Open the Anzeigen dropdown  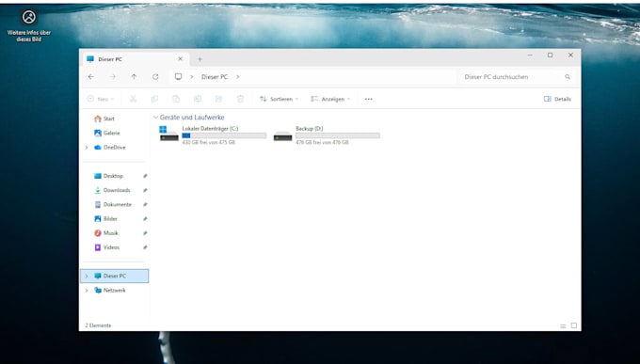coord(330,99)
